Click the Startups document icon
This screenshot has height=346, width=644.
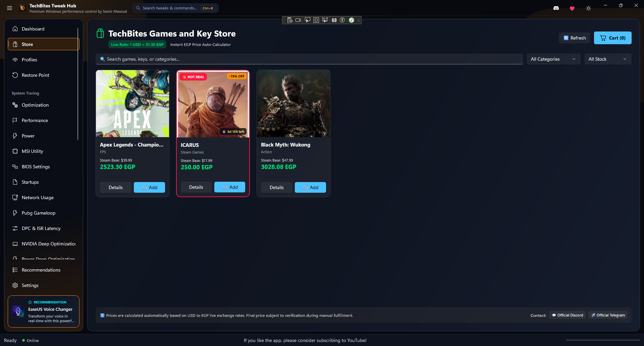(x=15, y=182)
